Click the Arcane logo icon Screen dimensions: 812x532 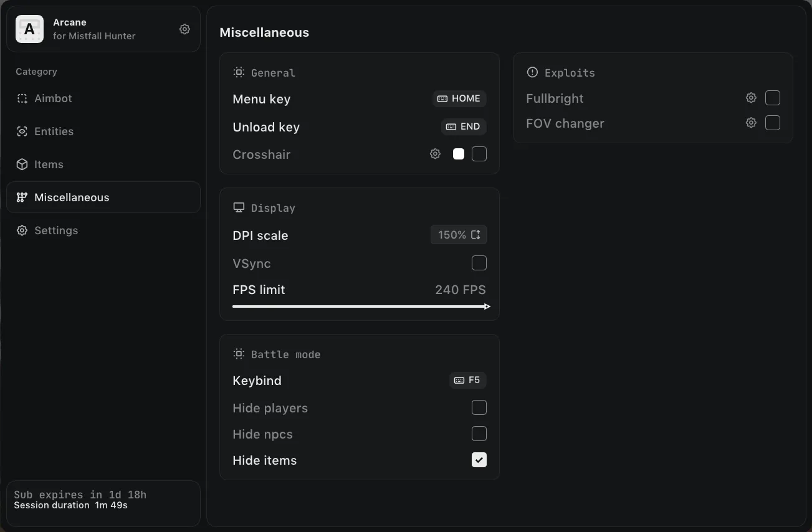pos(29,29)
